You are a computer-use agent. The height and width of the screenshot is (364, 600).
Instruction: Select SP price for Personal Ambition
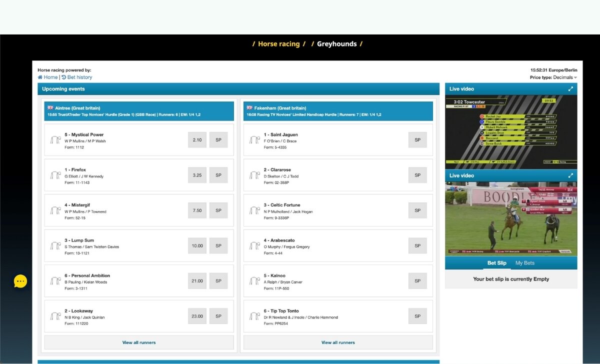point(218,281)
